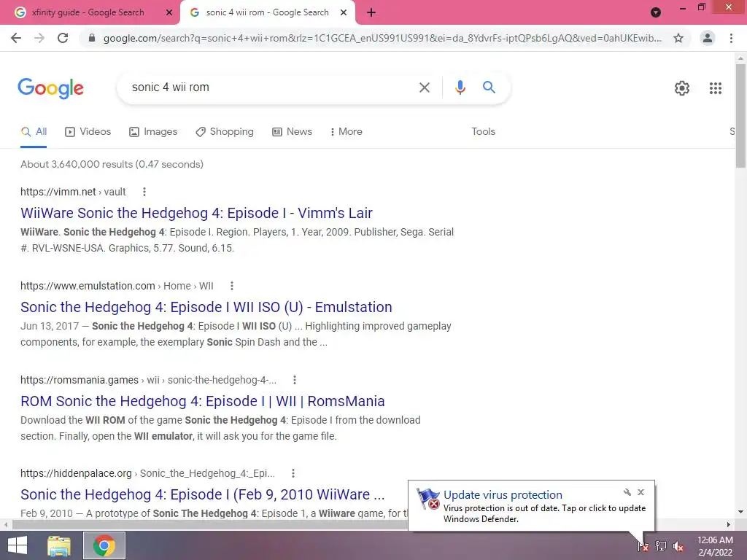Image resolution: width=747 pixels, height=560 pixels.
Task: Open the RomsMania ROM Sonic result
Action: pos(203,401)
